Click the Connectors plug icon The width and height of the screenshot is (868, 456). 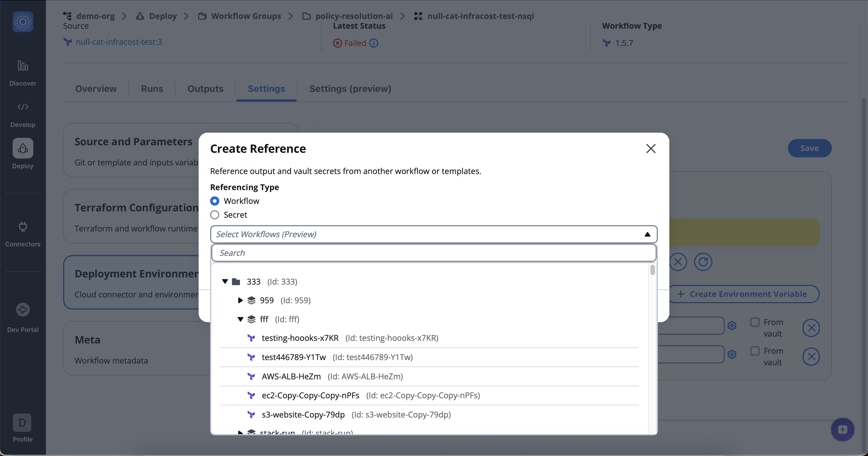(x=23, y=227)
